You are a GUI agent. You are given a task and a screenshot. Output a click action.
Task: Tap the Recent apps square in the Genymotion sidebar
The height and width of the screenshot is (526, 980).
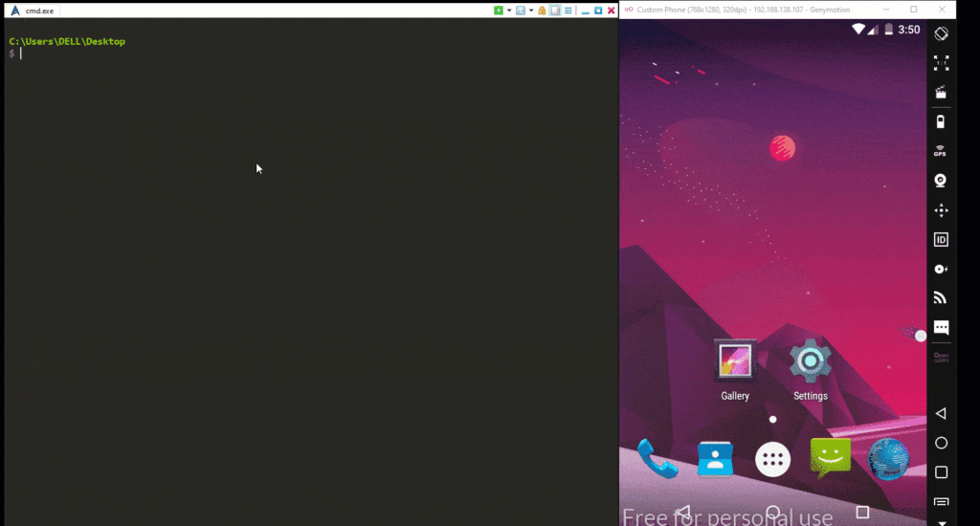coord(942,472)
